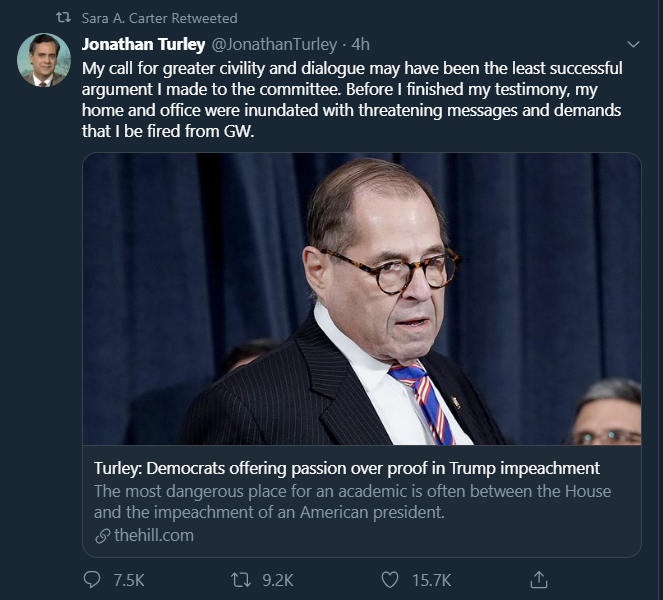Click the 15.7K likes count
The width and height of the screenshot is (663, 600).
(431, 579)
